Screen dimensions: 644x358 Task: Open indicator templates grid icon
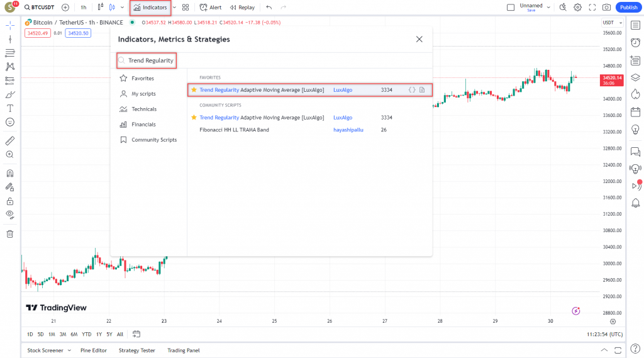(186, 8)
